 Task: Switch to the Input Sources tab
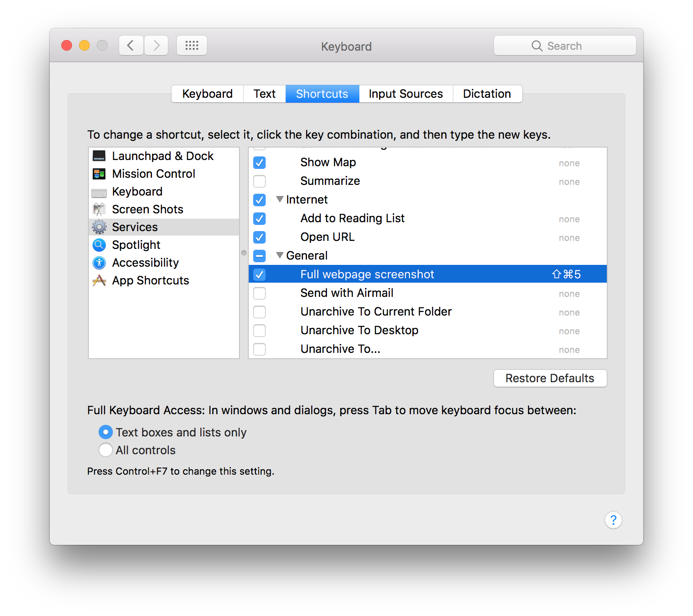pyautogui.click(x=405, y=94)
